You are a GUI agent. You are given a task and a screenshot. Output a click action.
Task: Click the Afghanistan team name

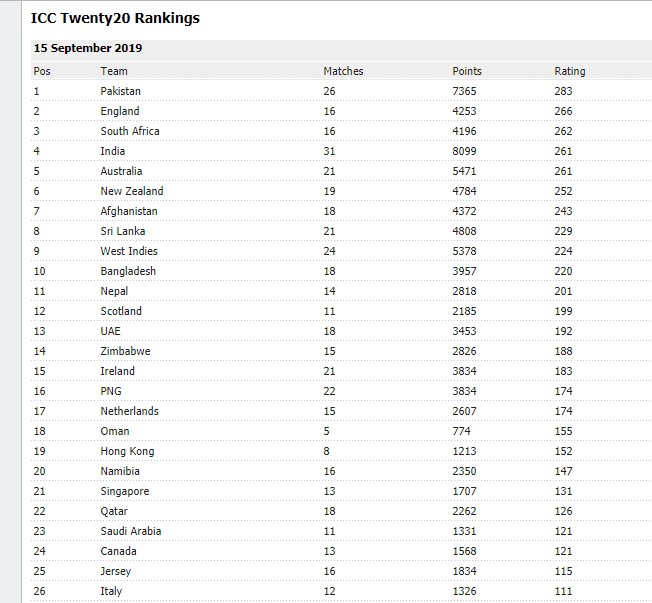tap(129, 211)
